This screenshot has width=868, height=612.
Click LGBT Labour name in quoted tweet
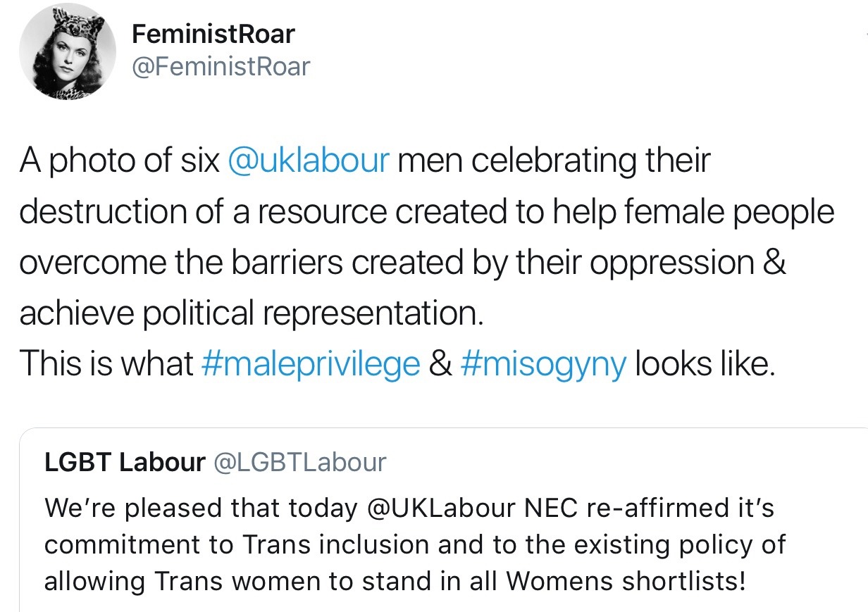(125, 462)
